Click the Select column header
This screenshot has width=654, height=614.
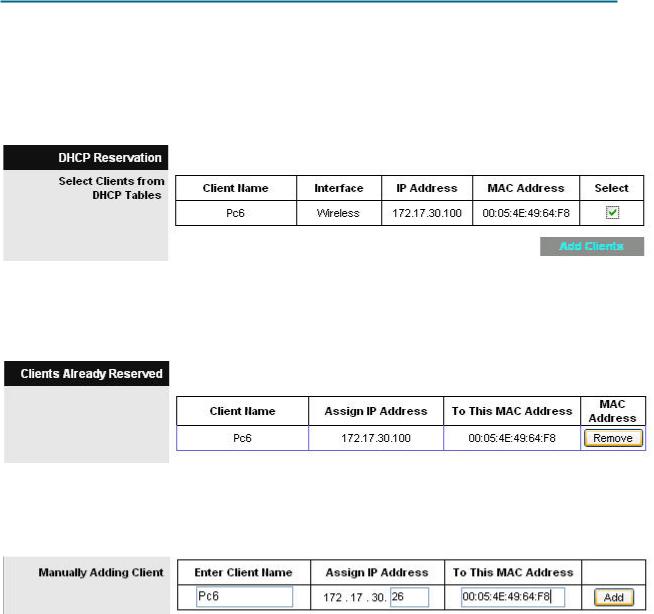tap(611, 188)
